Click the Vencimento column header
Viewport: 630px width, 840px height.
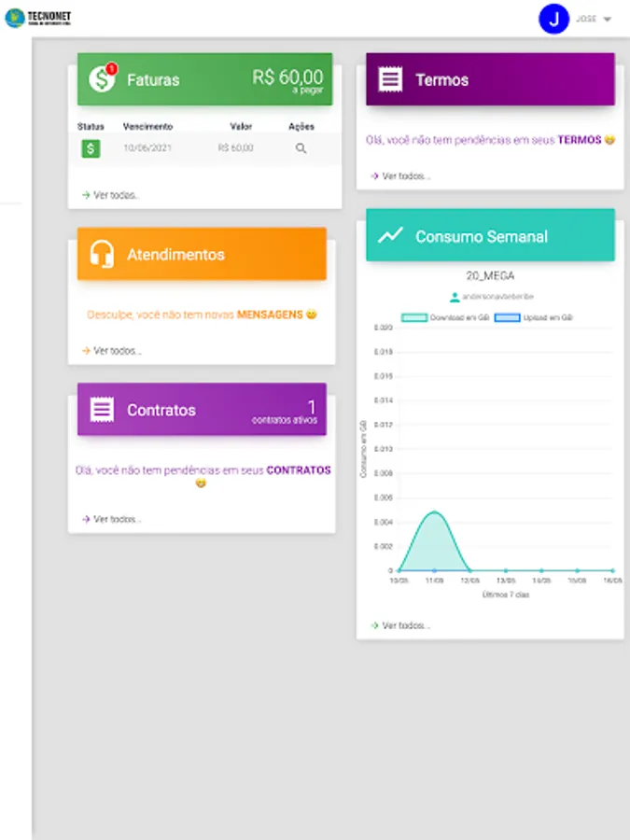pyautogui.click(x=147, y=126)
